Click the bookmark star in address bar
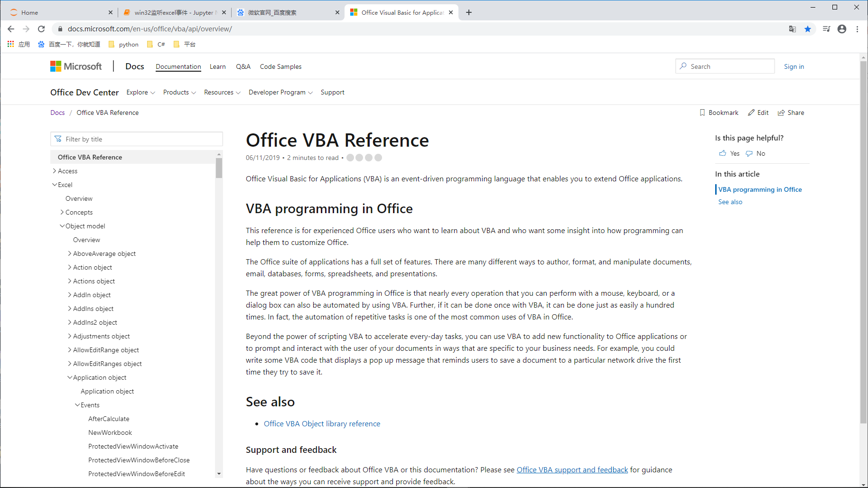The height and width of the screenshot is (488, 868). (808, 29)
